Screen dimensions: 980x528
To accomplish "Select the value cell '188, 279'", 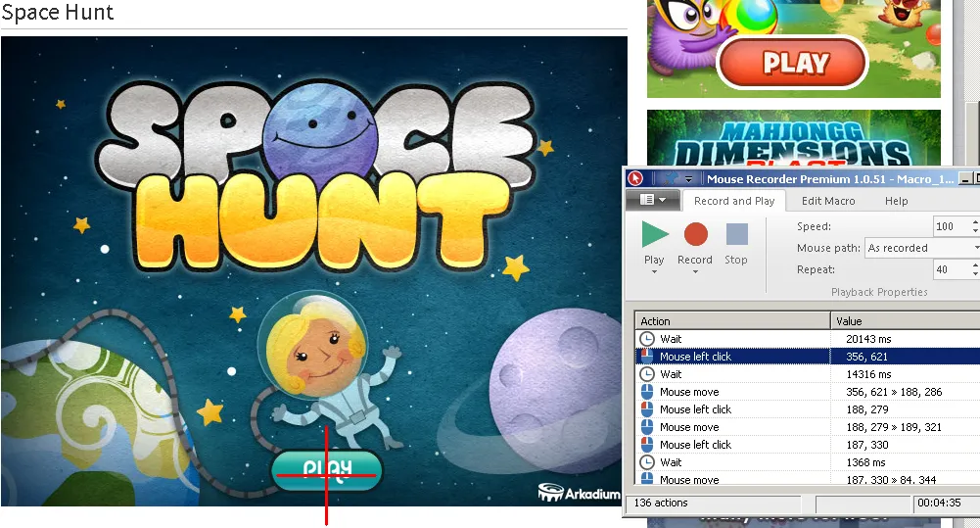I will point(866,409).
